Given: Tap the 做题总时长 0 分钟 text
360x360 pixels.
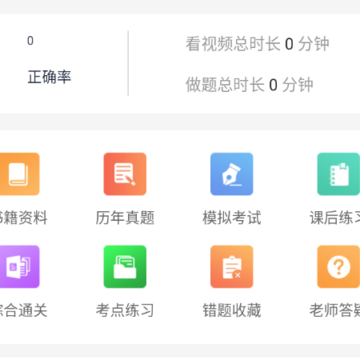Looking at the screenshot, I should click(x=249, y=85).
